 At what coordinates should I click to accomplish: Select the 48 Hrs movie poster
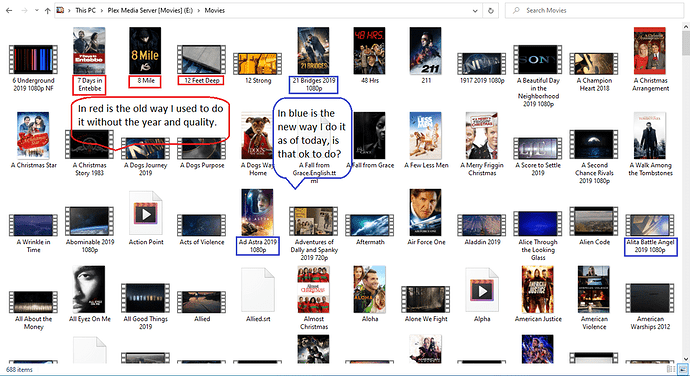(x=370, y=51)
